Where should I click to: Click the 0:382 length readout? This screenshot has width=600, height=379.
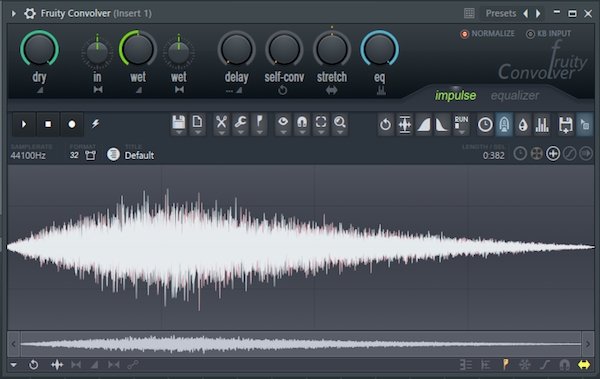click(494, 155)
